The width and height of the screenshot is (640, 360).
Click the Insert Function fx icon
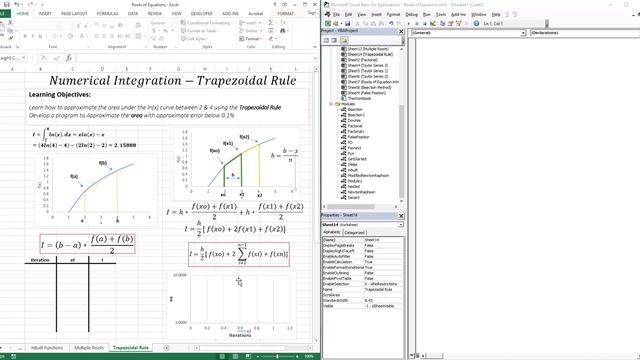coord(69,58)
